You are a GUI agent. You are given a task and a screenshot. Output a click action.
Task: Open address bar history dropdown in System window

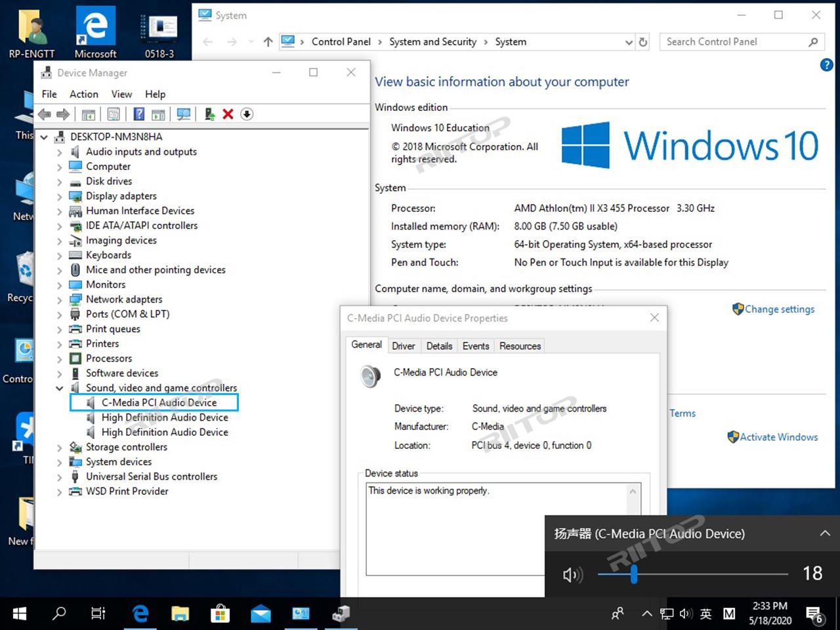click(x=628, y=42)
